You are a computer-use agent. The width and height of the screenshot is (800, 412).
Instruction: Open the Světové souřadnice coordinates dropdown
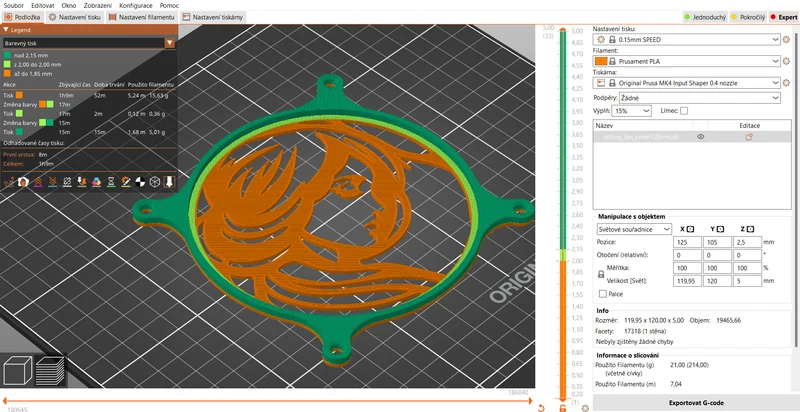coord(634,229)
